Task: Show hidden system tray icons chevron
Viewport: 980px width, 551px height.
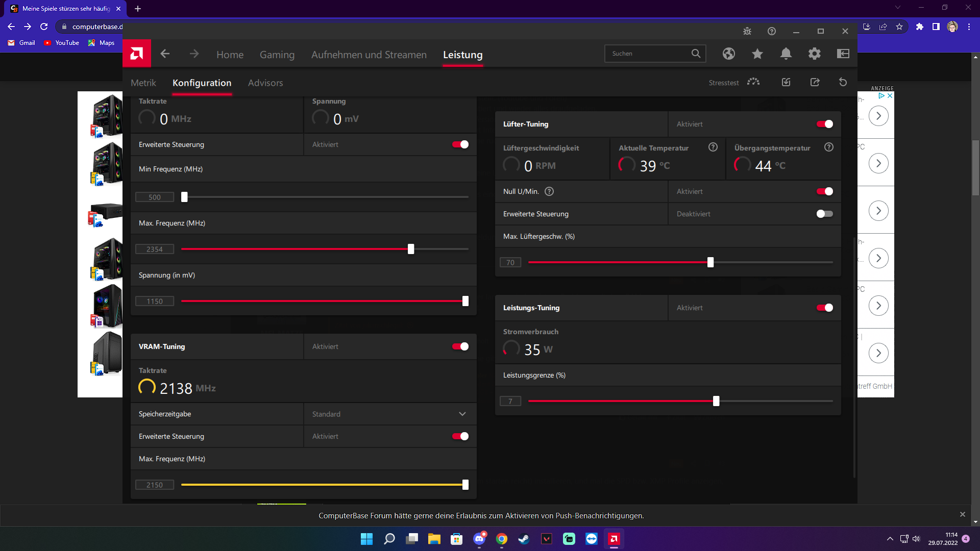Action: [890, 539]
